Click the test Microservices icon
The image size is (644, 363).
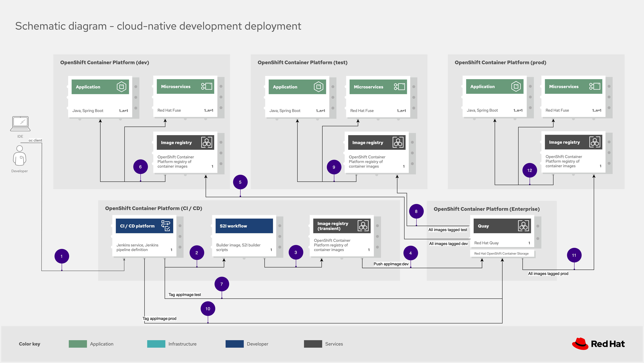tap(399, 87)
